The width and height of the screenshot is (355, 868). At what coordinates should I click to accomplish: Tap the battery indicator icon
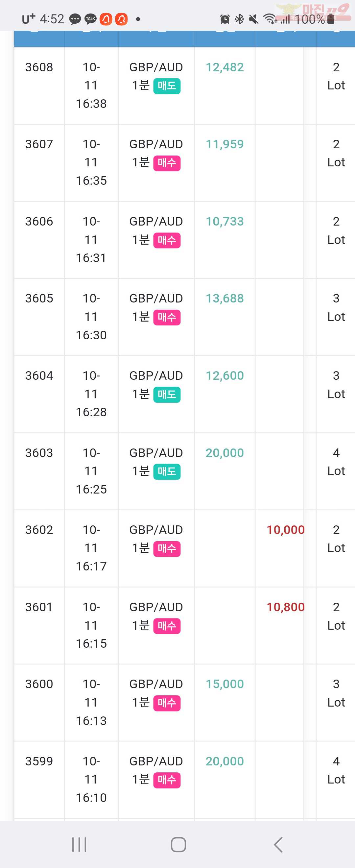[x=331, y=19]
